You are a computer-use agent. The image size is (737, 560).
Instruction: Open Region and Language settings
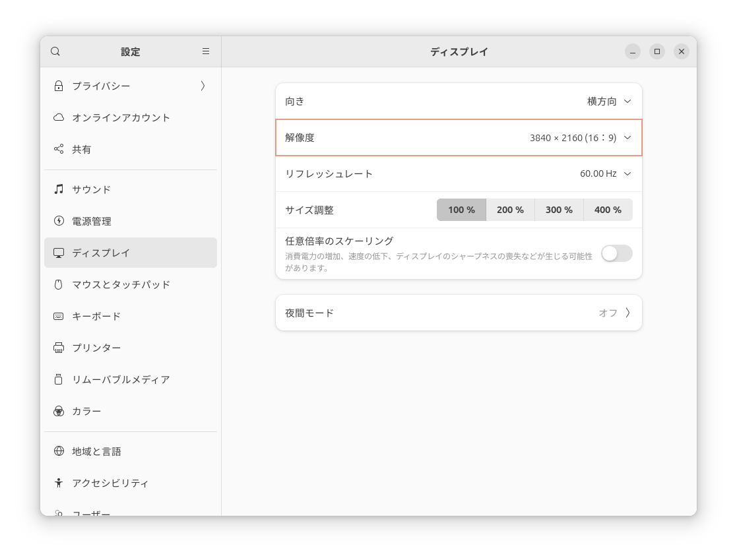coord(97,451)
